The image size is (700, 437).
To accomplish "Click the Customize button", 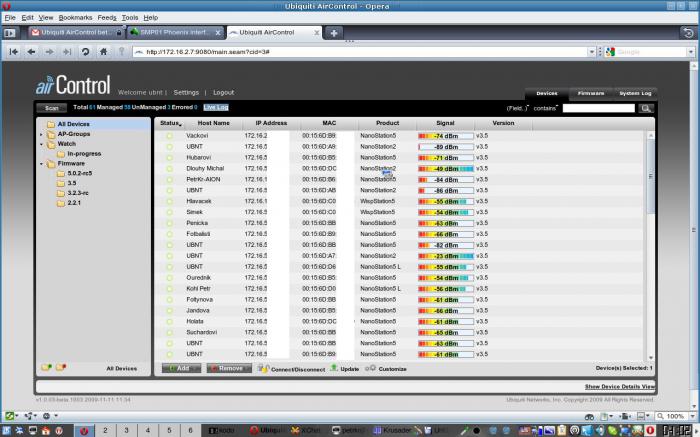I will (x=386, y=369).
